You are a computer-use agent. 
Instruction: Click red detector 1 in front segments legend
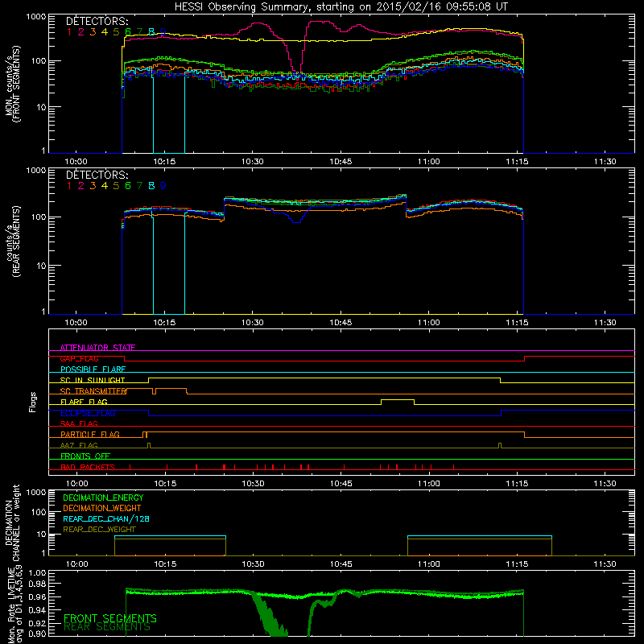click(x=69, y=31)
